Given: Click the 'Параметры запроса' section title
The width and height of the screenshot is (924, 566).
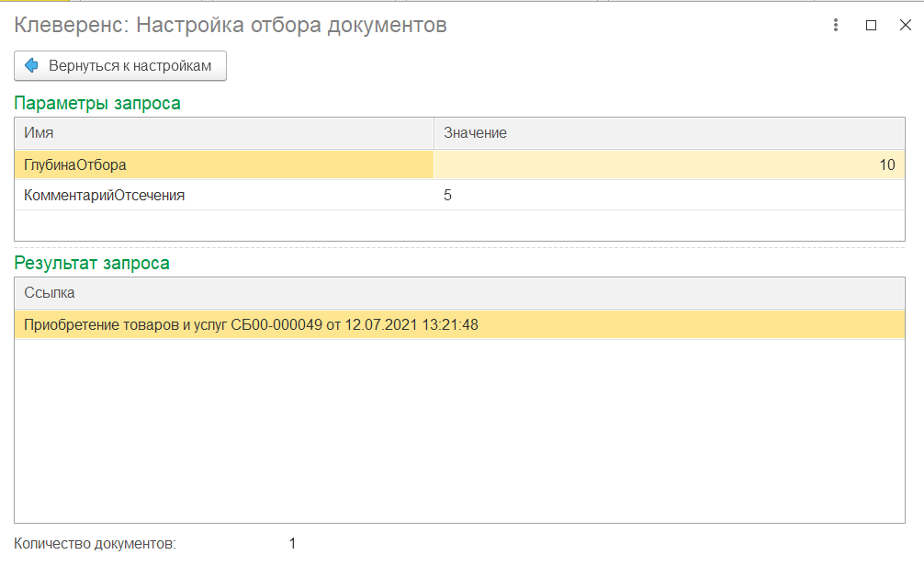Looking at the screenshot, I should [97, 103].
